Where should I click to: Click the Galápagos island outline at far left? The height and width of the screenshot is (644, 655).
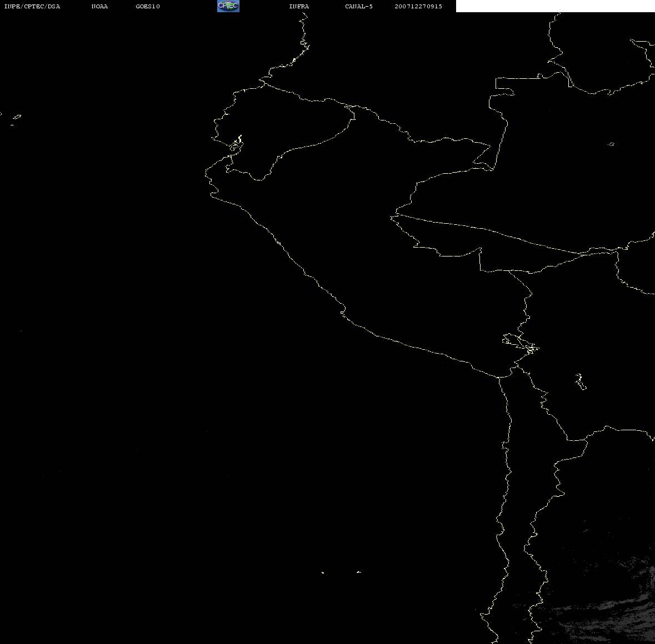click(16, 118)
